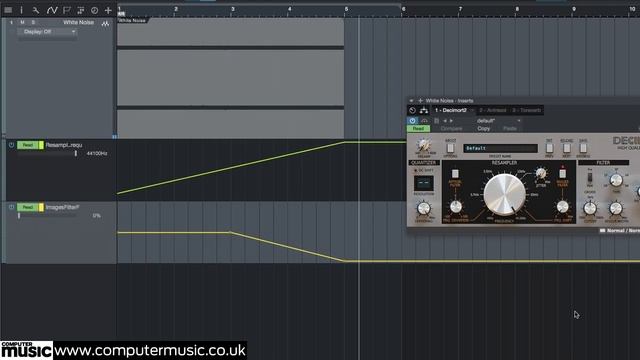This screenshot has height=360, width=640.
Task: Open the history clock icon in the plugin window
Action: pyautogui.click(x=412, y=110)
